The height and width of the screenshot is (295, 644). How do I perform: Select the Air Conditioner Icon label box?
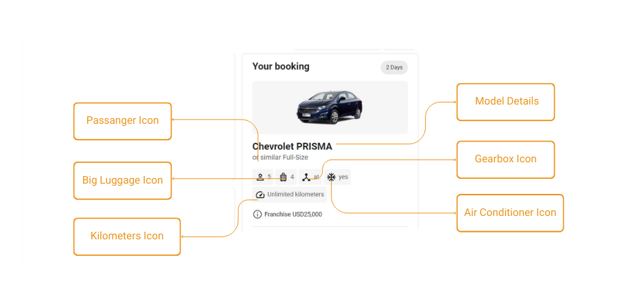coord(509,212)
